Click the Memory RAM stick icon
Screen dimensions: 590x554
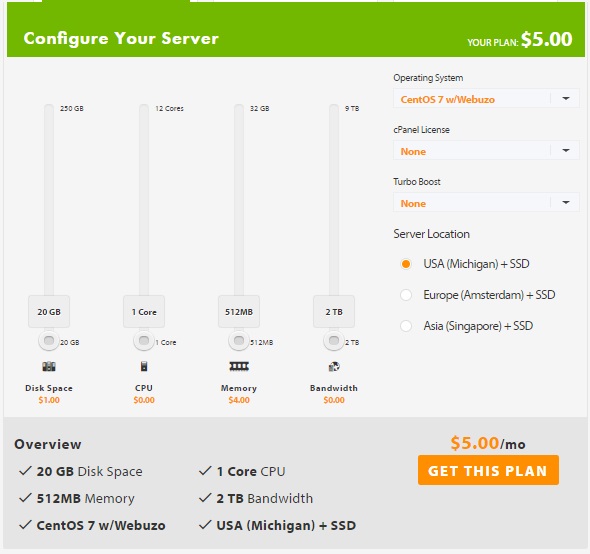(x=239, y=366)
